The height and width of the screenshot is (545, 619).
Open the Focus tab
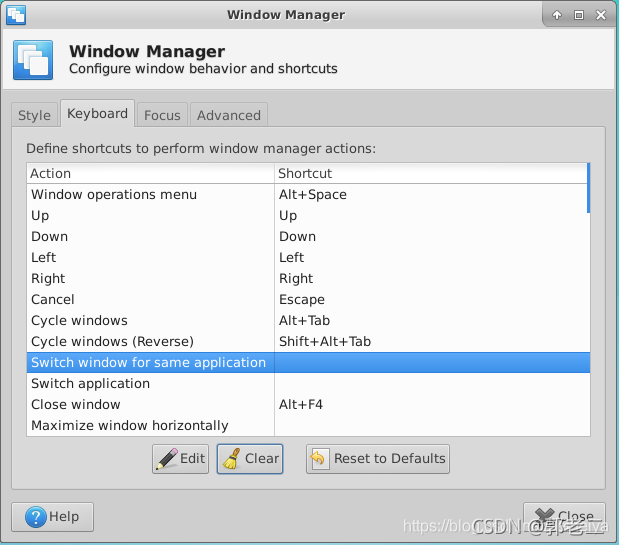tap(162, 115)
